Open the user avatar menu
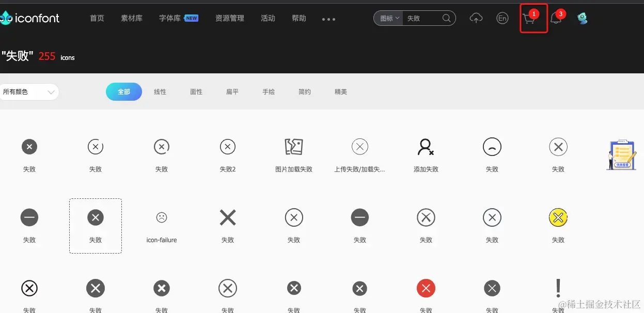This screenshot has width=644, height=313. (582, 18)
